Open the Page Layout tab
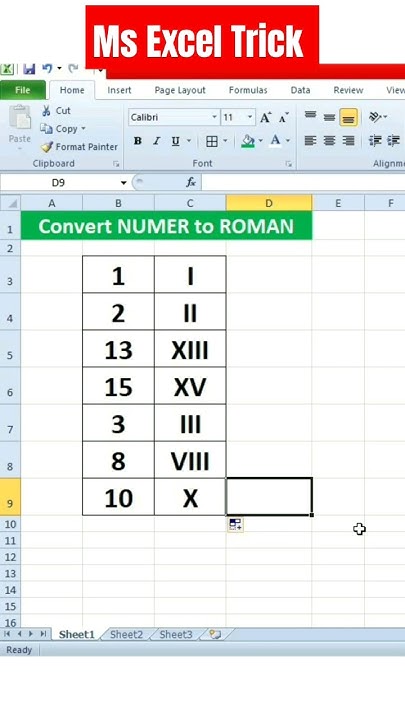 [180, 90]
